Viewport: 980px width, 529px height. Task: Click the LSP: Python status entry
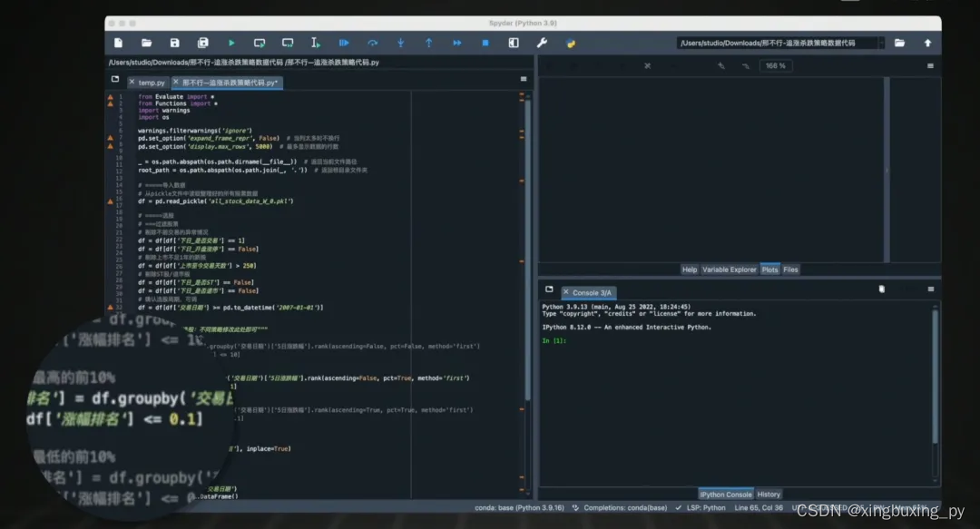pyautogui.click(x=700, y=508)
